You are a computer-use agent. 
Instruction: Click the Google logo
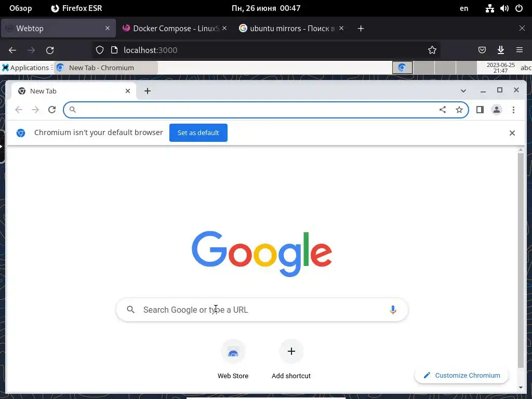pos(262,254)
